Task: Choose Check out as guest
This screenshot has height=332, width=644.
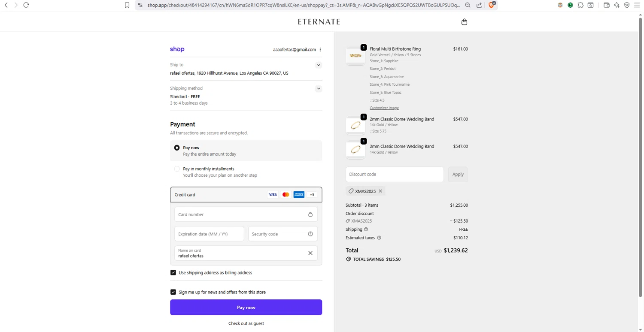Action: [246, 323]
